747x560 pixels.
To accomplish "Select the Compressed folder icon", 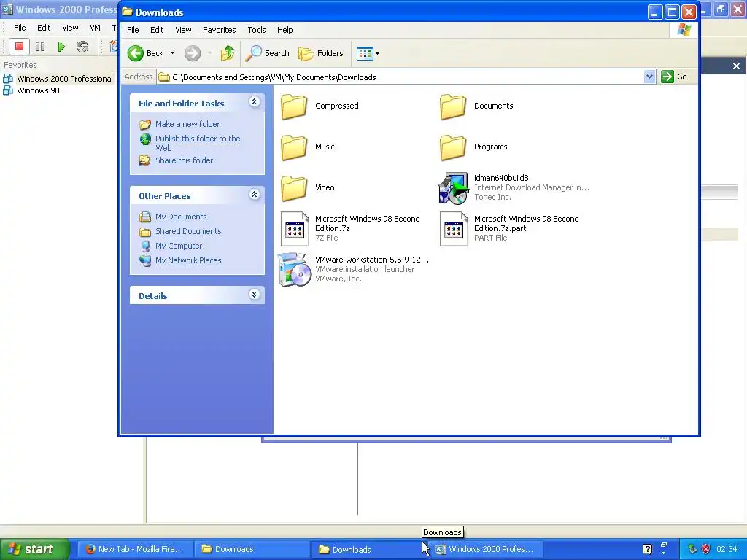I will pyautogui.click(x=294, y=106).
